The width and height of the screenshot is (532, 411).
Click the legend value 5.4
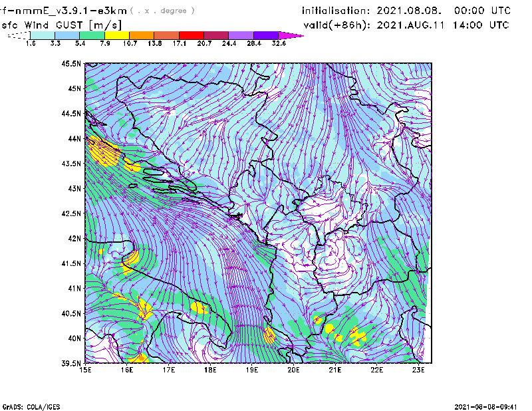pos(80,43)
